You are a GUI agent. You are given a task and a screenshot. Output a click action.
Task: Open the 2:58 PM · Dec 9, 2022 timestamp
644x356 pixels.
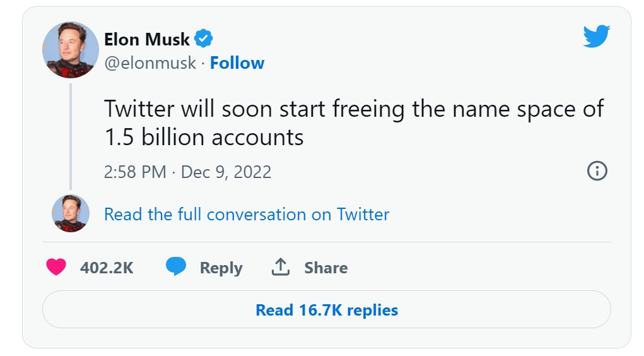click(187, 172)
